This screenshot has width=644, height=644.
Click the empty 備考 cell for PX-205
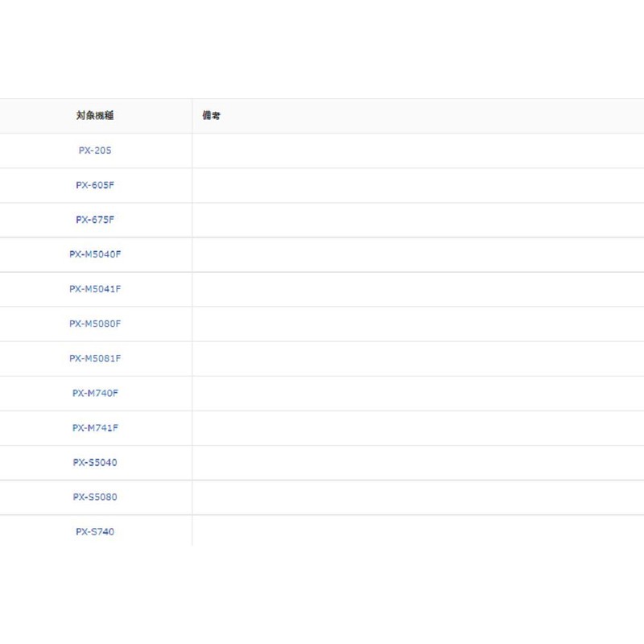[x=418, y=151]
